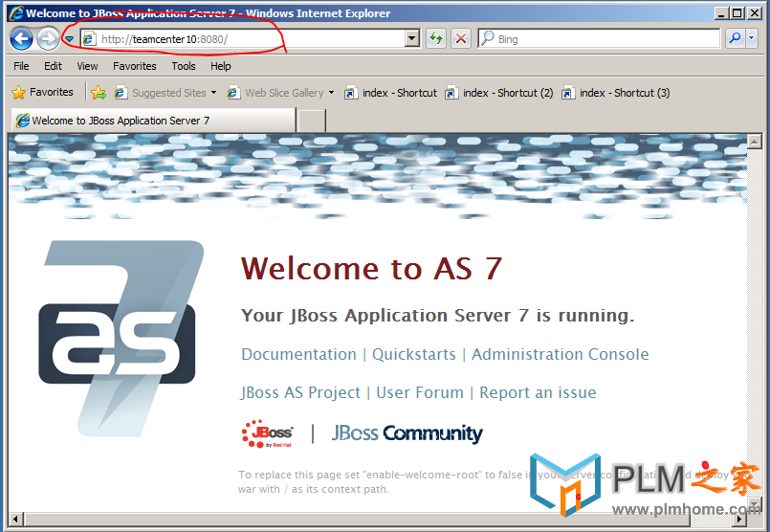The height and width of the screenshot is (532, 770).
Task: Click the Add to Favorites bar icon
Action: pyautogui.click(x=99, y=93)
